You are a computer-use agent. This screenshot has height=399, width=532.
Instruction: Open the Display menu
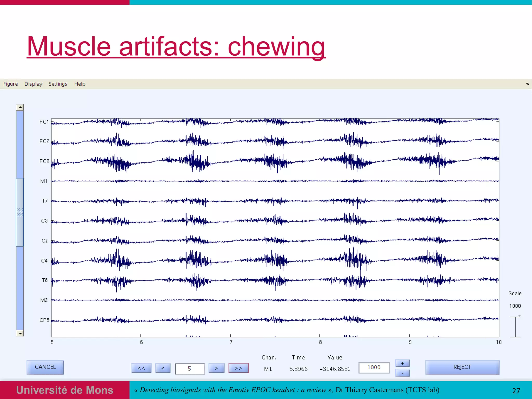[33, 84]
